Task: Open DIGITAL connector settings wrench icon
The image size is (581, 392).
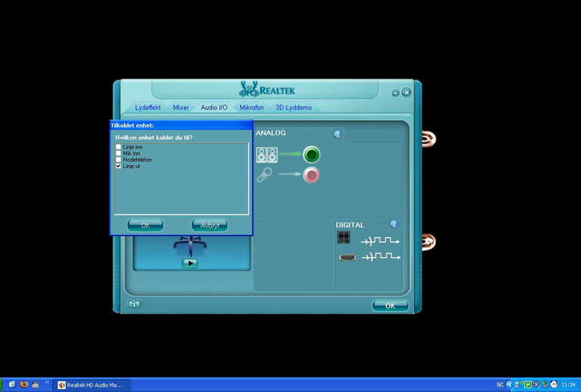Action: [x=394, y=224]
